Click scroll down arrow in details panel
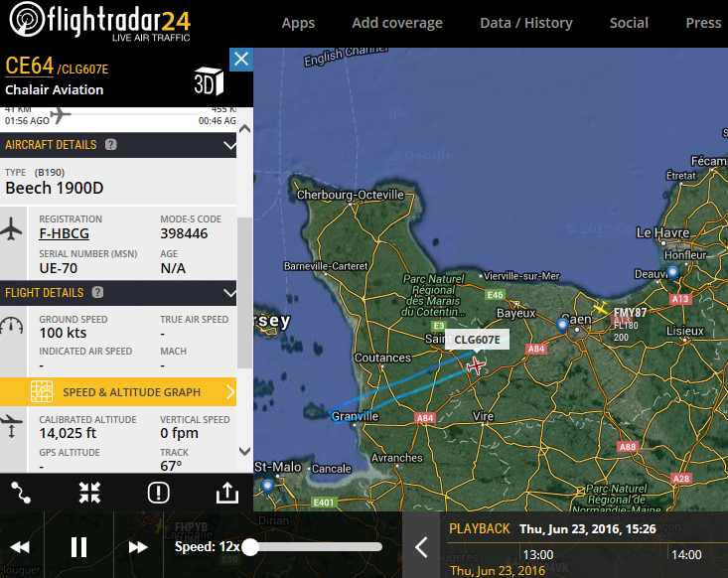Viewport: 728px width, 578px height. point(244,451)
